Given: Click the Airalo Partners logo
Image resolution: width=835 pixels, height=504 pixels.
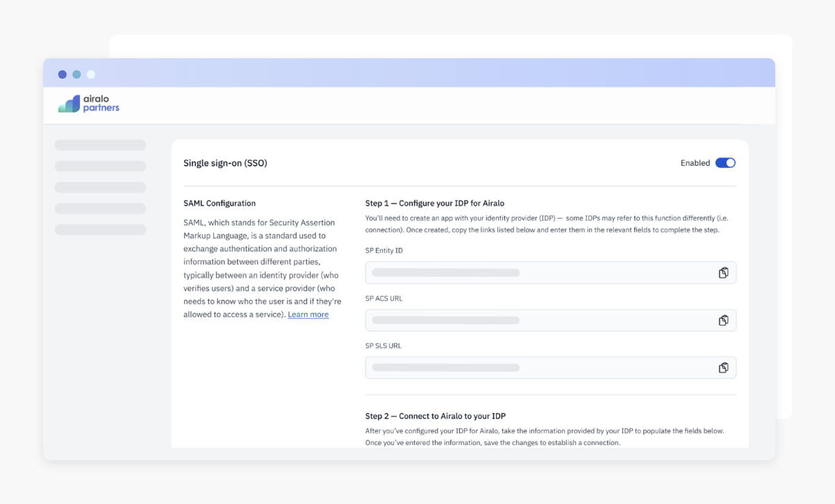Looking at the screenshot, I should (x=89, y=104).
